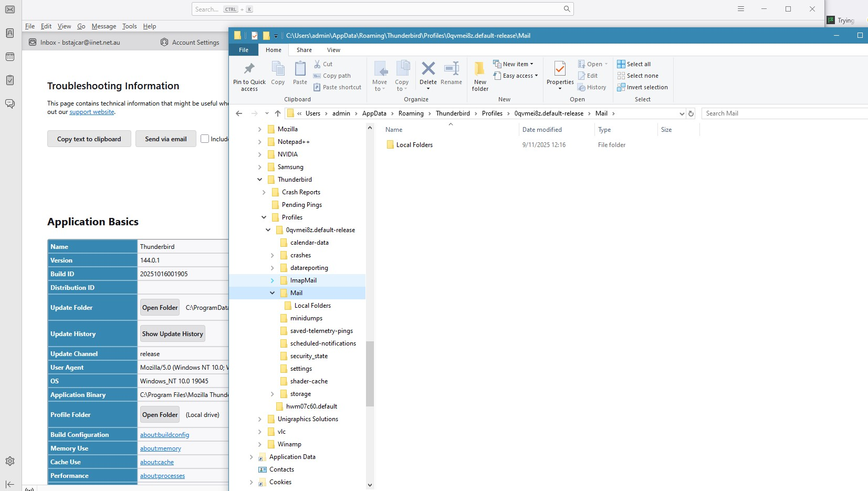Open the Tools menu in Thunderbird
Screen dimensions: 868x491
[x=129, y=26]
